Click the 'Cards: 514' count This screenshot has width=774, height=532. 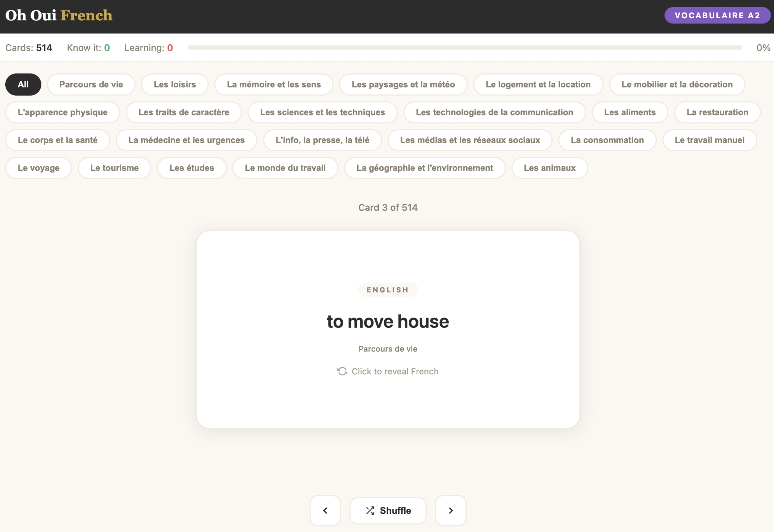29,48
